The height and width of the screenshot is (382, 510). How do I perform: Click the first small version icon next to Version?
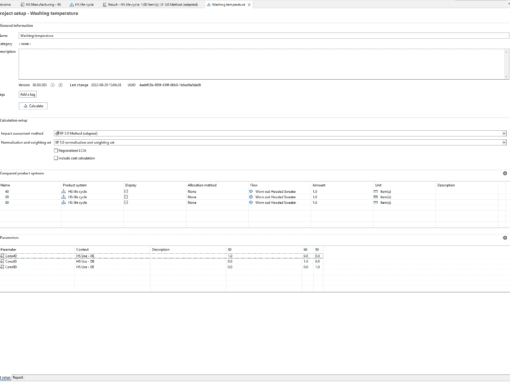52,85
